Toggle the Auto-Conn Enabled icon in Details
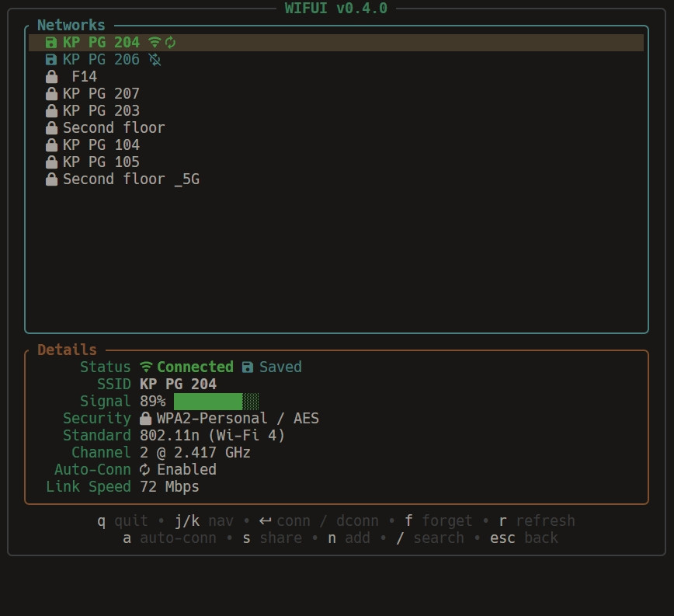 pyautogui.click(x=145, y=470)
